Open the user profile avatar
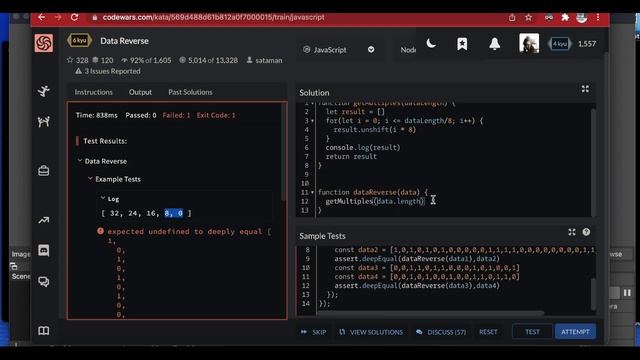Screen dimensions: 640x360 click(529, 43)
